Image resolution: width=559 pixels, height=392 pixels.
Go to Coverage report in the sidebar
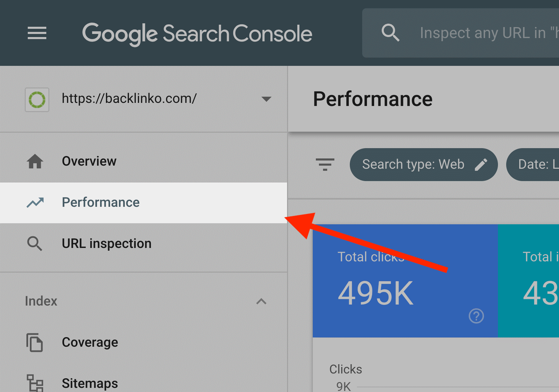coord(143,342)
